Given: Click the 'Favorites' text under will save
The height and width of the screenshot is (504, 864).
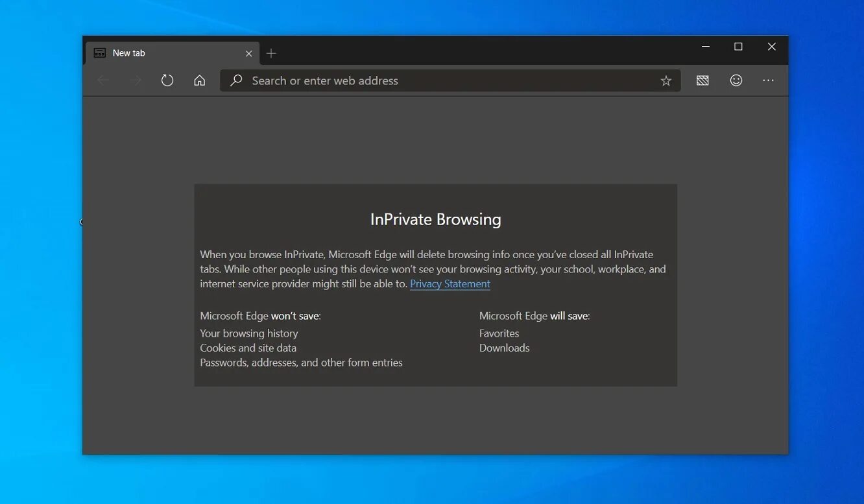Looking at the screenshot, I should [499, 333].
